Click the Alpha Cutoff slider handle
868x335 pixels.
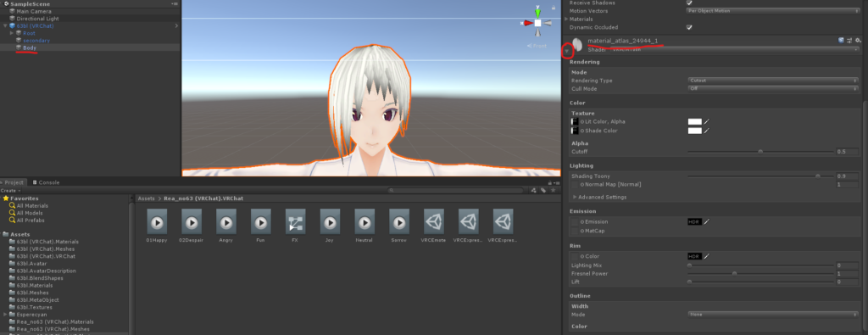(x=760, y=151)
